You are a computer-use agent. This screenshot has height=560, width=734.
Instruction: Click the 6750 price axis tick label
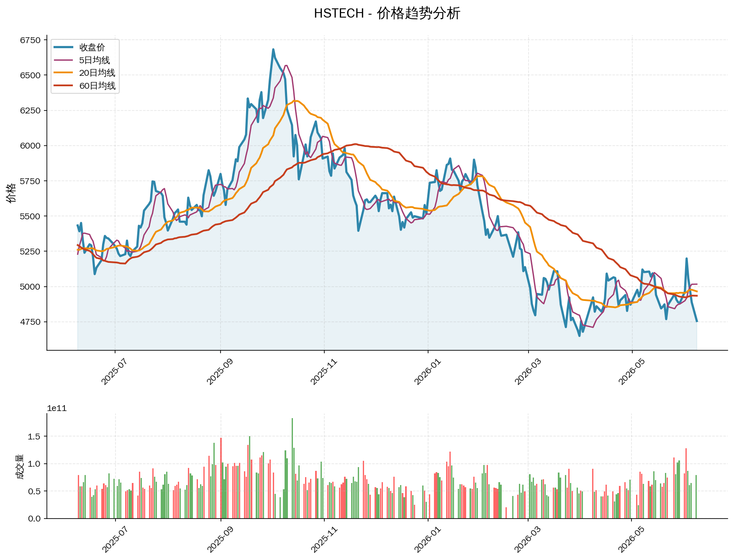click(30, 40)
